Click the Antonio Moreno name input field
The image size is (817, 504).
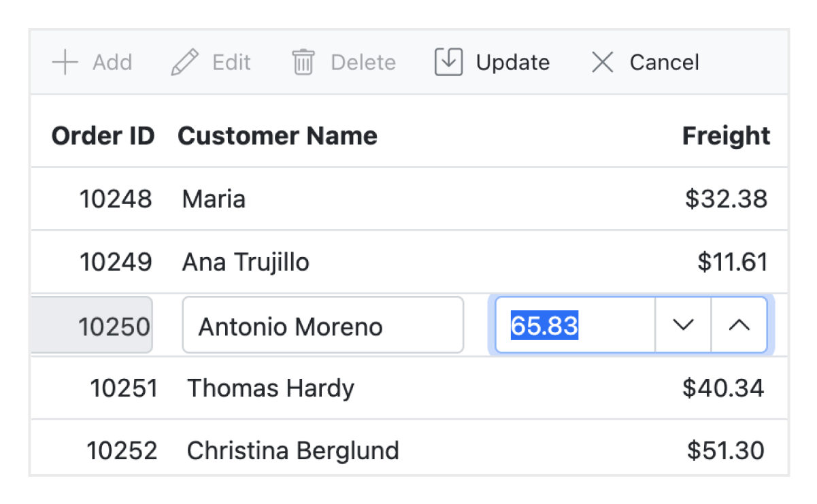(x=322, y=326)
